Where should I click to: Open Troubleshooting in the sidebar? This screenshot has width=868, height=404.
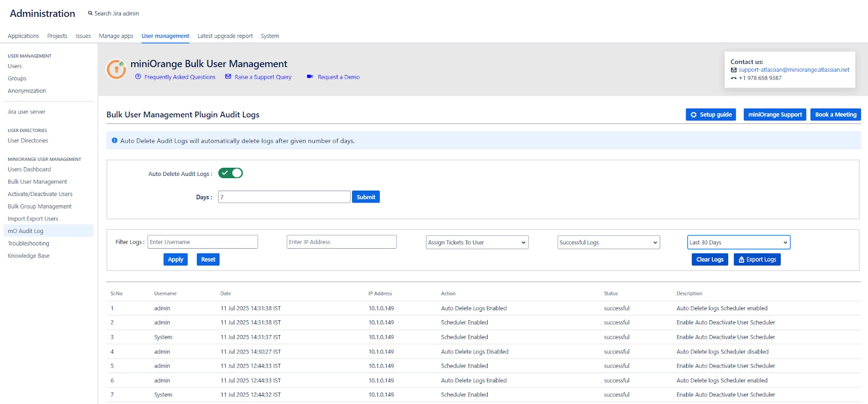[28, 243]
